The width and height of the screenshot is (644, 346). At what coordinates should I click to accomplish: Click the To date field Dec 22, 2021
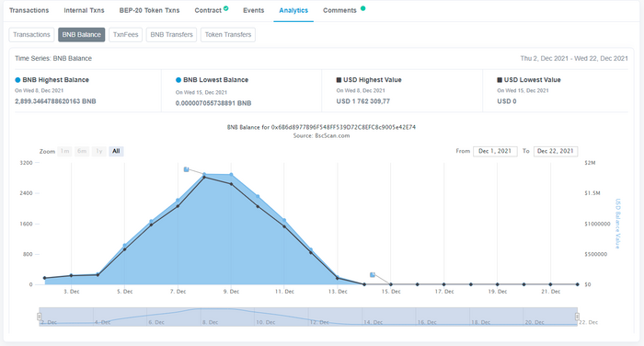[x=556, y=151]
